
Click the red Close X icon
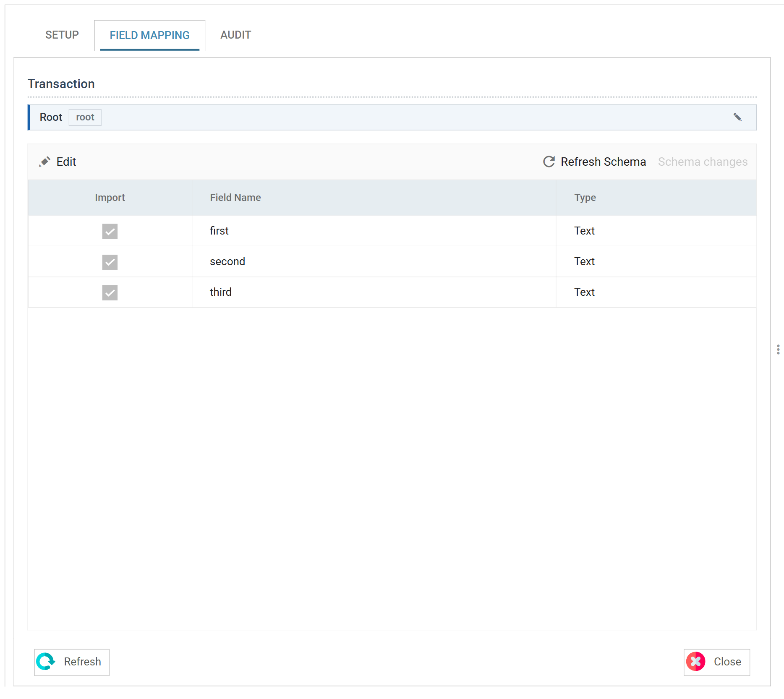click(x=695, y=662)
